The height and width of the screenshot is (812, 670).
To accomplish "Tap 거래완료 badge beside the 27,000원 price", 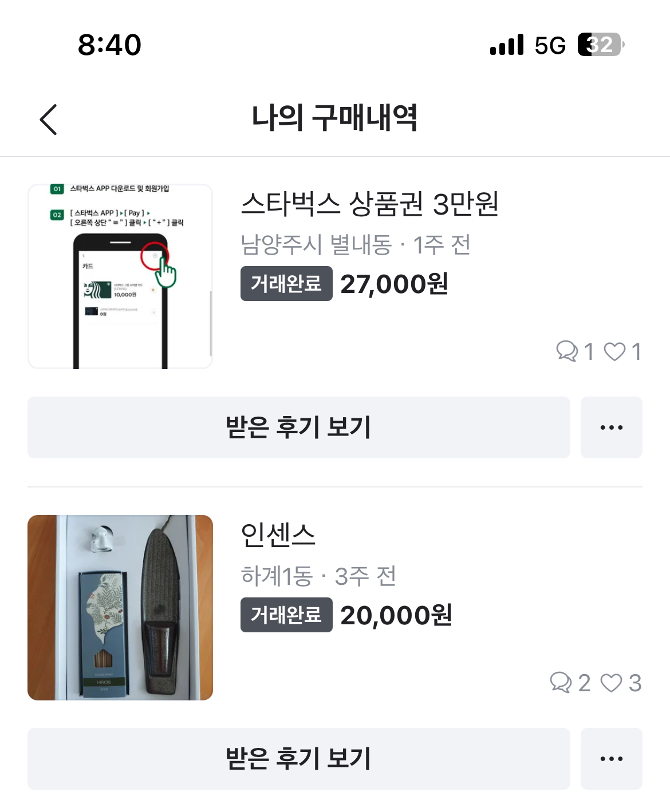I will (286, 283).
